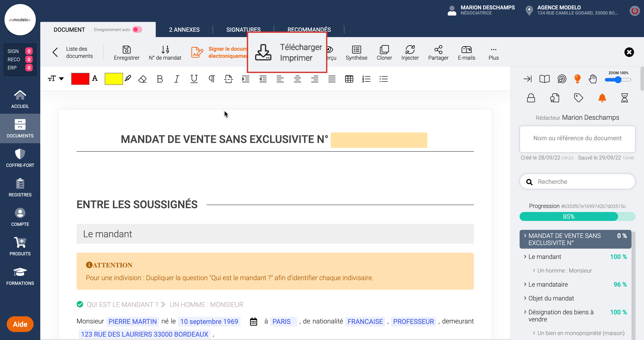Click the orange Aide help button
This screenshot has height=340, width=644.
[20, 324]
